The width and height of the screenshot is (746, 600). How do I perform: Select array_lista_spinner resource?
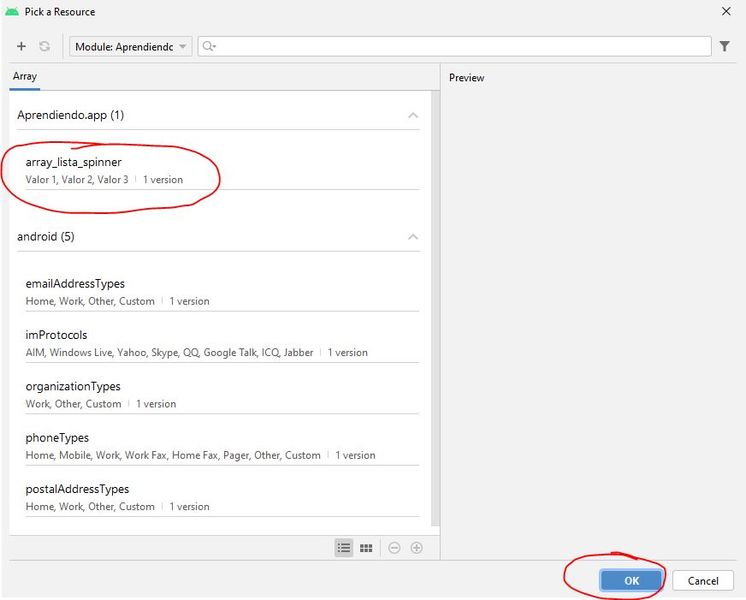pyautogui.click(x=222, y=170)
